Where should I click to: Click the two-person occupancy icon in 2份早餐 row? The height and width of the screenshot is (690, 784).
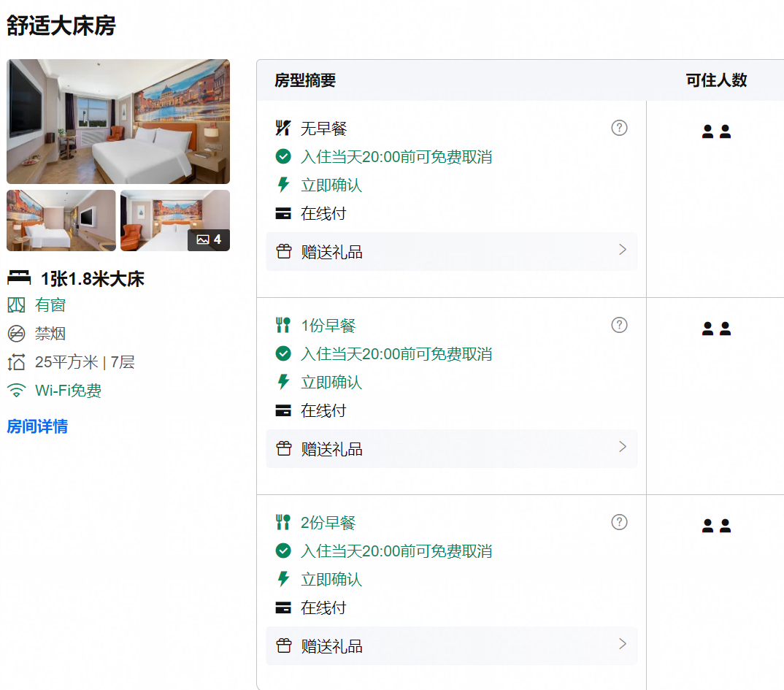(716, 526)
